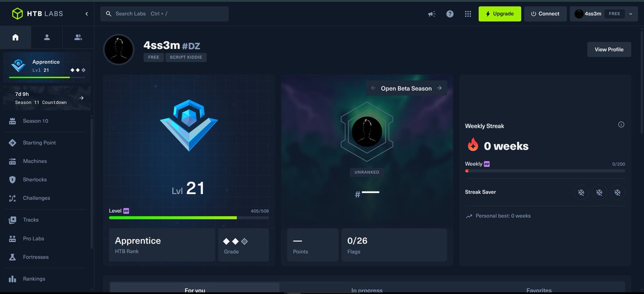Go to Starting Point label
Screen dimensions: 644x294
[39, 143]
